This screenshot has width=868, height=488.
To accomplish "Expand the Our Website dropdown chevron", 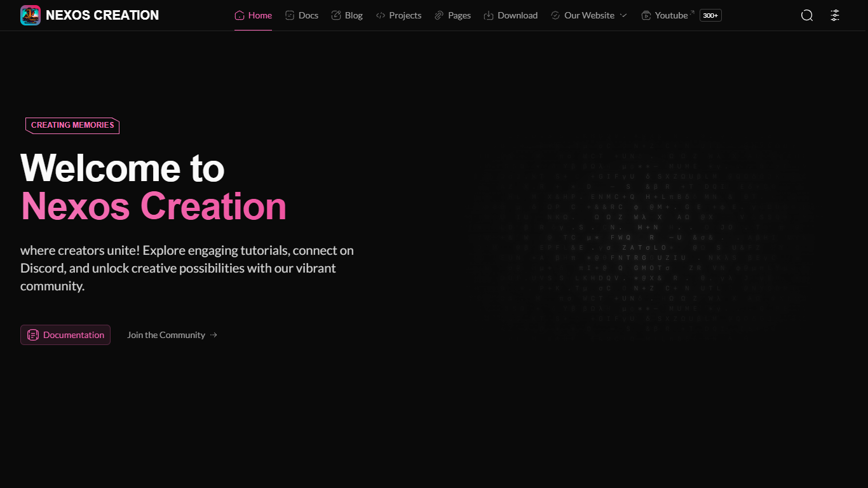I will click(623, 15).
